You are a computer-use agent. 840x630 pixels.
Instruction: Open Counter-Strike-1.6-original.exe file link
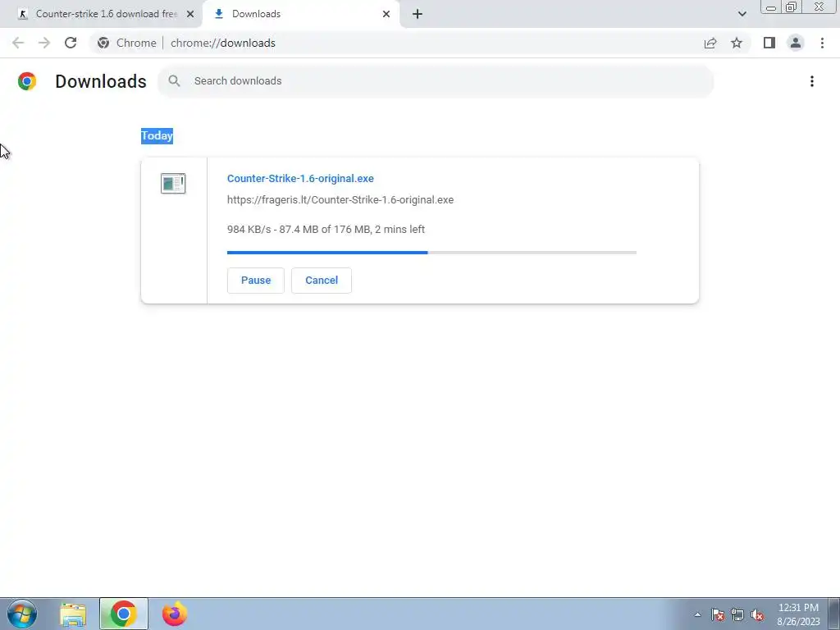(300, 178)
